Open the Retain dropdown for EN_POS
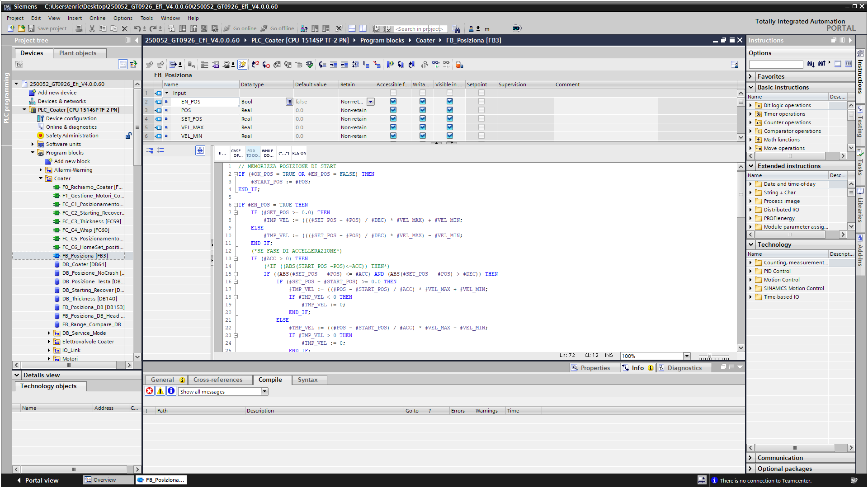The width and height of the screenshot is (868, 488). pos(371,102)
